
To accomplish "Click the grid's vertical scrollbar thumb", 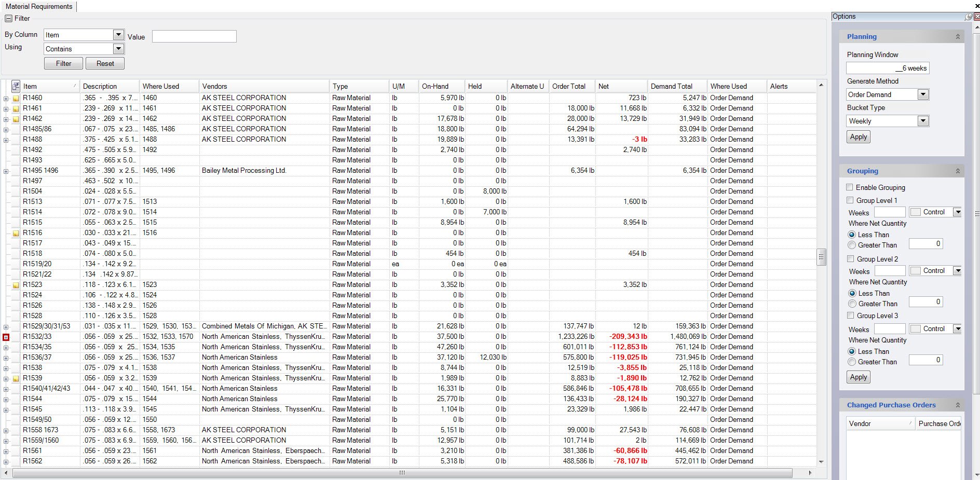I will [821, 256].
